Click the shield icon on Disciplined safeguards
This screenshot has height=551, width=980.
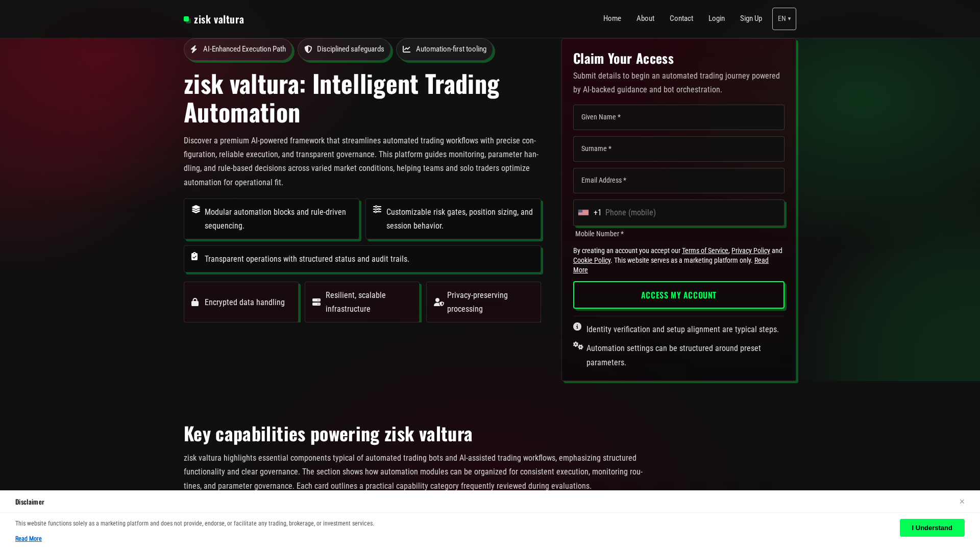[308, 49]
